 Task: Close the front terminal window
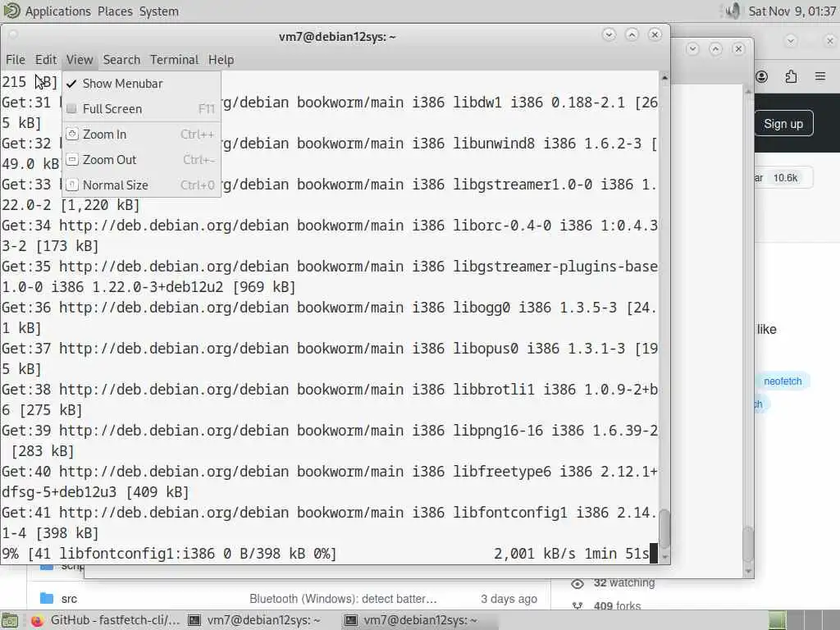click(x=655, y=34)
